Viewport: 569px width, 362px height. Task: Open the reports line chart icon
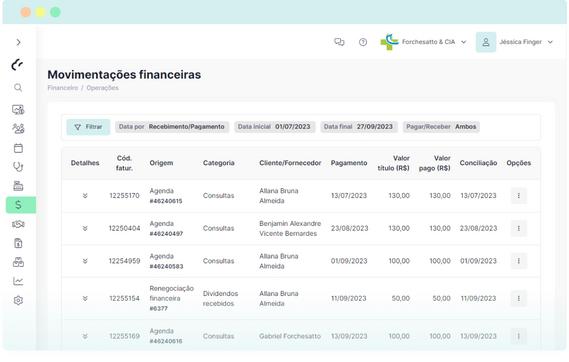18,281
